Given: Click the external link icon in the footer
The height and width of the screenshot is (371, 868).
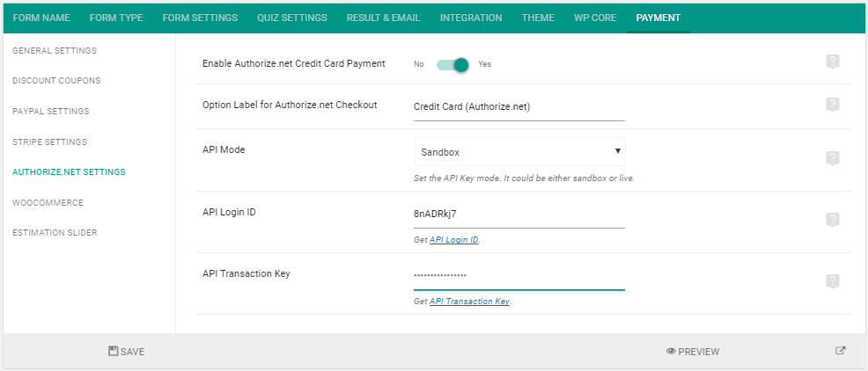Looking at the screenshot, I should (x=840, y=351).
